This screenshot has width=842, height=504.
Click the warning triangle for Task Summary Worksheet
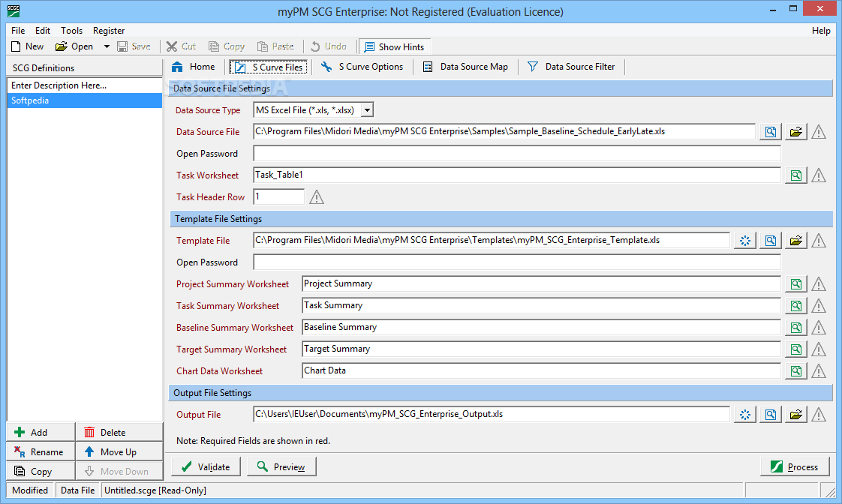tap(819, 306)
